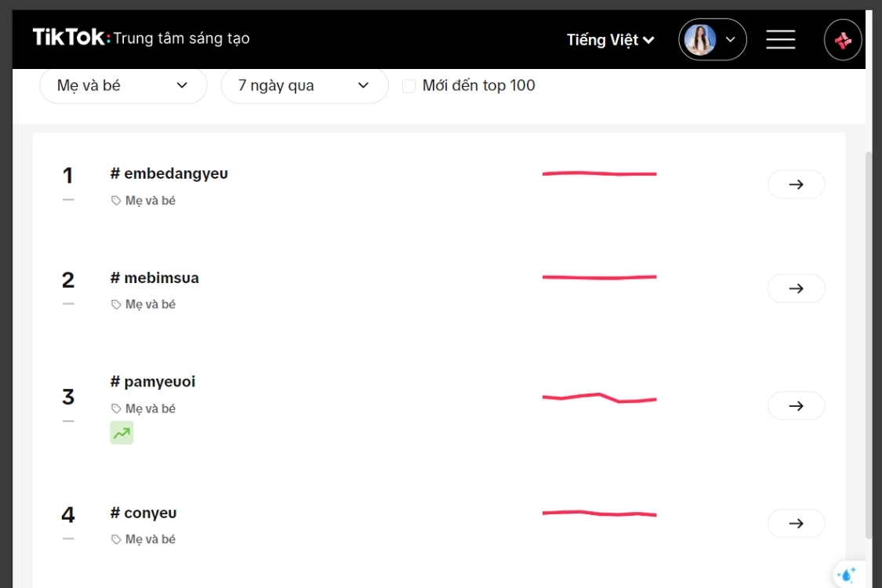Screen dimensions: 882x588
Task: Open the 7 ngày qua period dropdown
Action: (304, 85)
